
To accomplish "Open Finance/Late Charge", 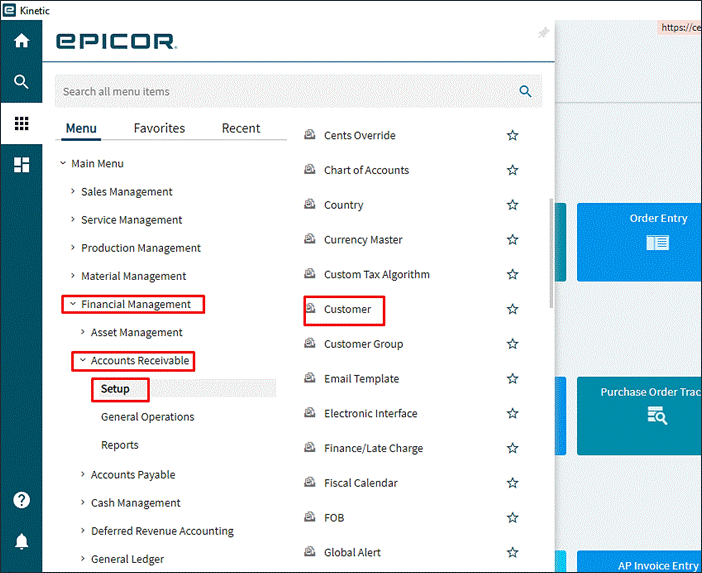I will coord(373,448).
